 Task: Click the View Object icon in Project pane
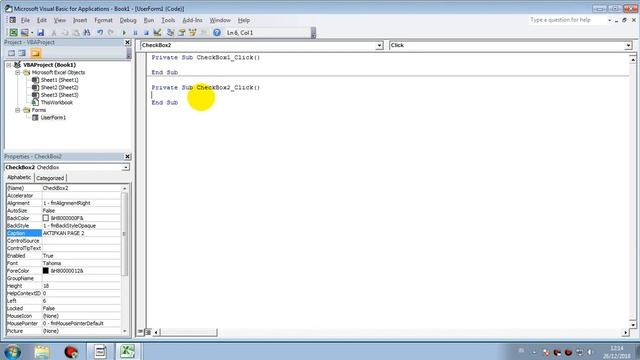(22, 53)
